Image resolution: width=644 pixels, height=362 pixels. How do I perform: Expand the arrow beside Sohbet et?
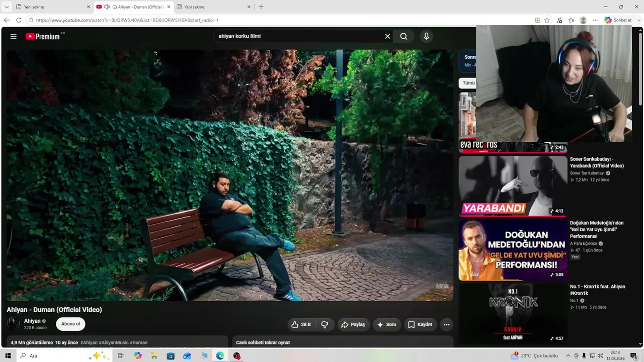[638, 20]
